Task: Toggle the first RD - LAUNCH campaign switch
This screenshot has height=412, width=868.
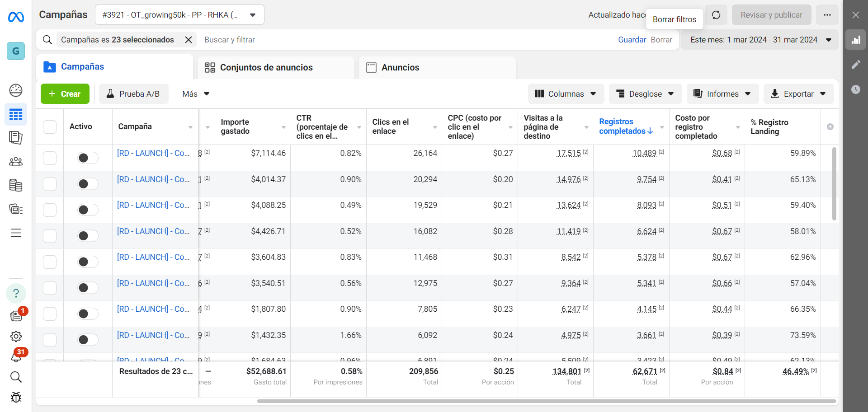Action: [x=88, y=158]
